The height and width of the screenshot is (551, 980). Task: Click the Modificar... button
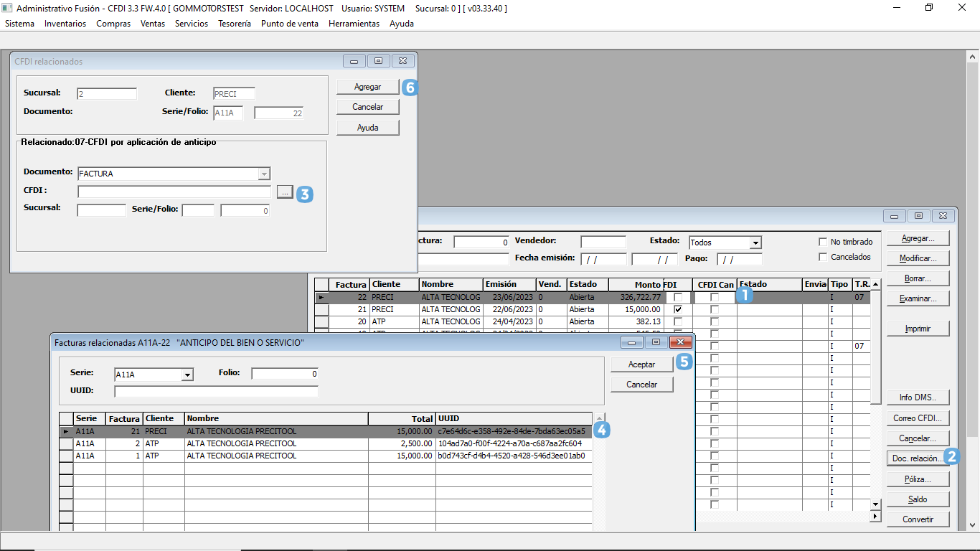point(918,258)
